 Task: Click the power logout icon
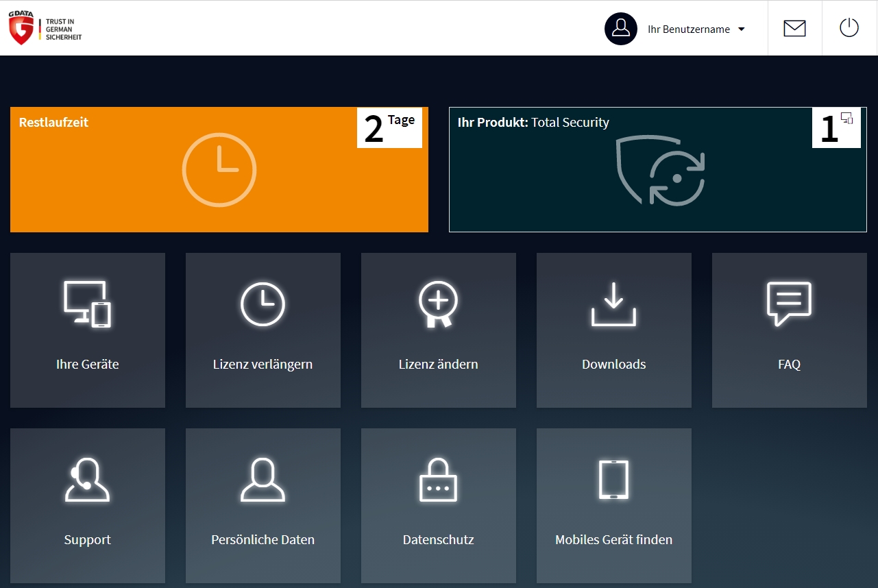pyautogui.click(x=849, y=28)
